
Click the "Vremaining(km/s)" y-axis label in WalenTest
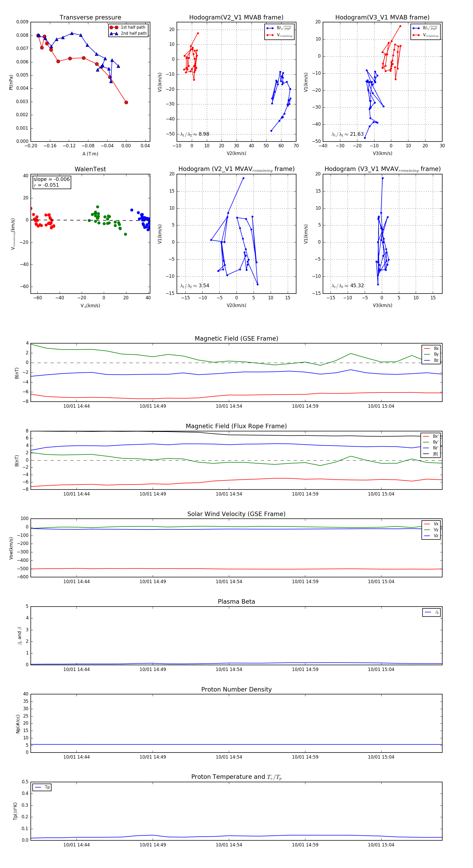[x=13, y=234]
